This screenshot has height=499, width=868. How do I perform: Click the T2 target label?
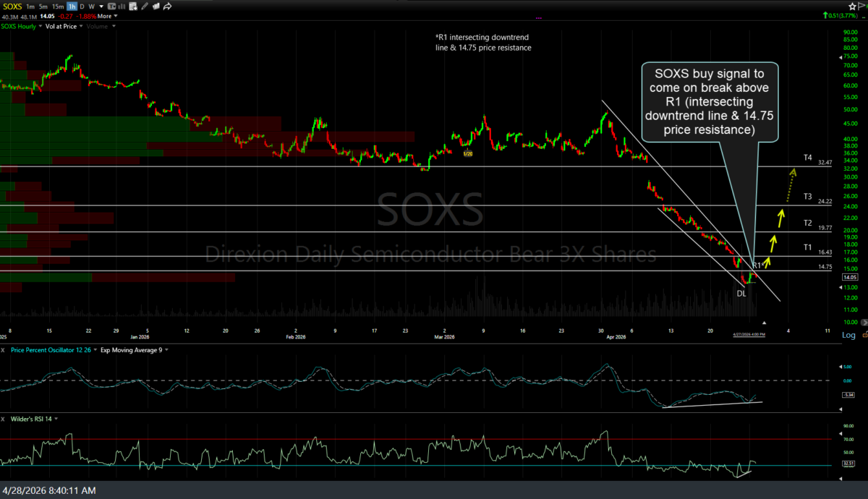point(808,223)
